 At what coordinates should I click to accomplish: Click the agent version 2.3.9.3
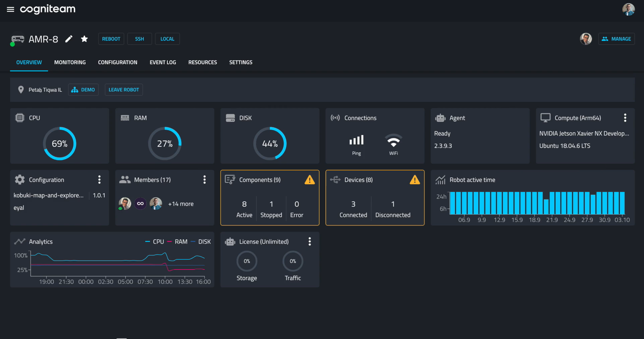coord(443,146)
